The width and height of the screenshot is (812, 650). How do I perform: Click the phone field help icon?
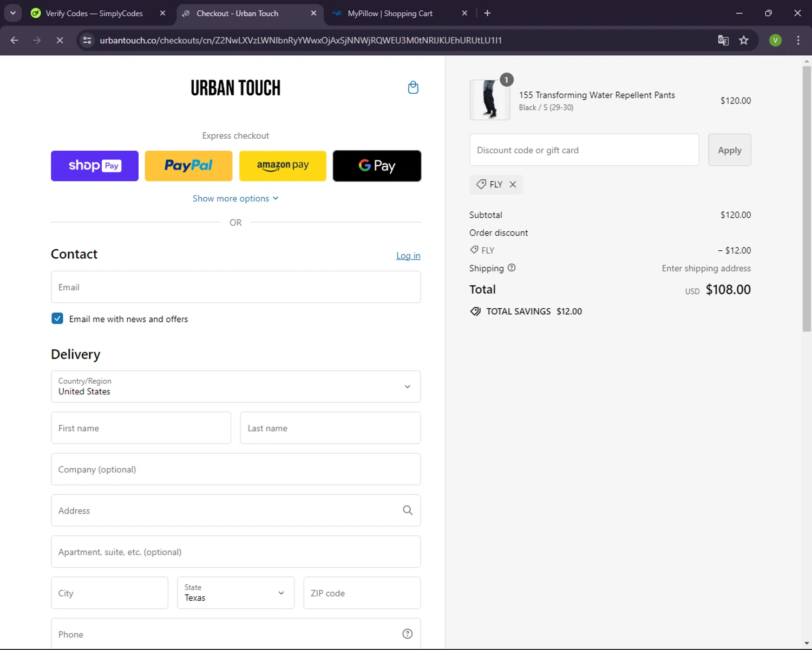tap(408, 634)
